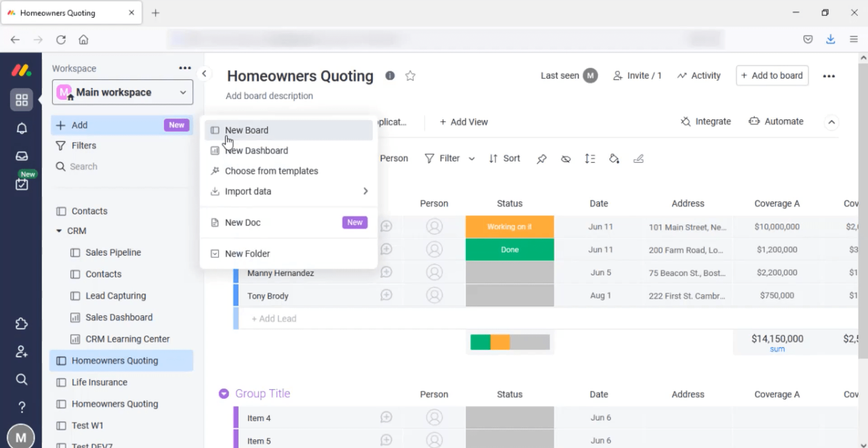Open conversation bubble for Manny Hernandez
This screenshot has width=868, height=448.
click(x=386, y=272)
